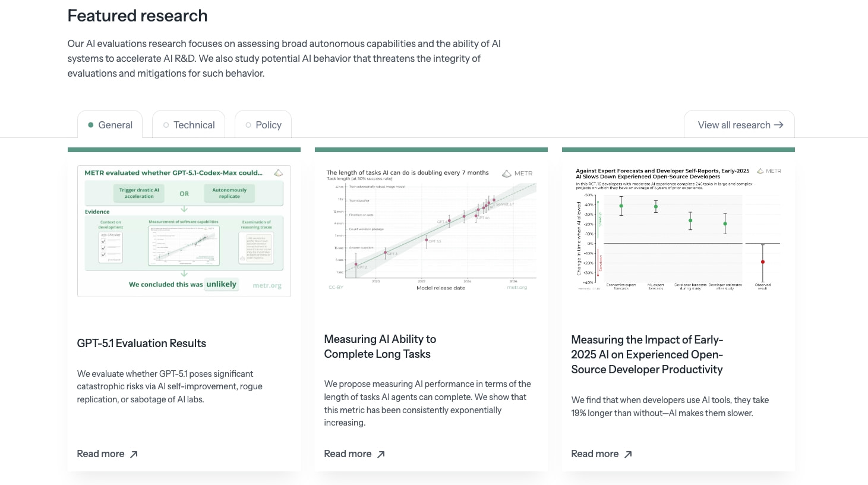Viewport: 868px width, 485px height.
Task: Open Measuring AI Ability to Complete Long Tasks
Action: click(380, 347)
